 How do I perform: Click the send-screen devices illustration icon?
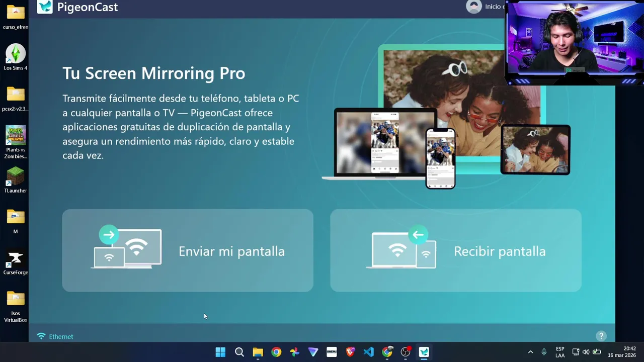pos(127,247)
